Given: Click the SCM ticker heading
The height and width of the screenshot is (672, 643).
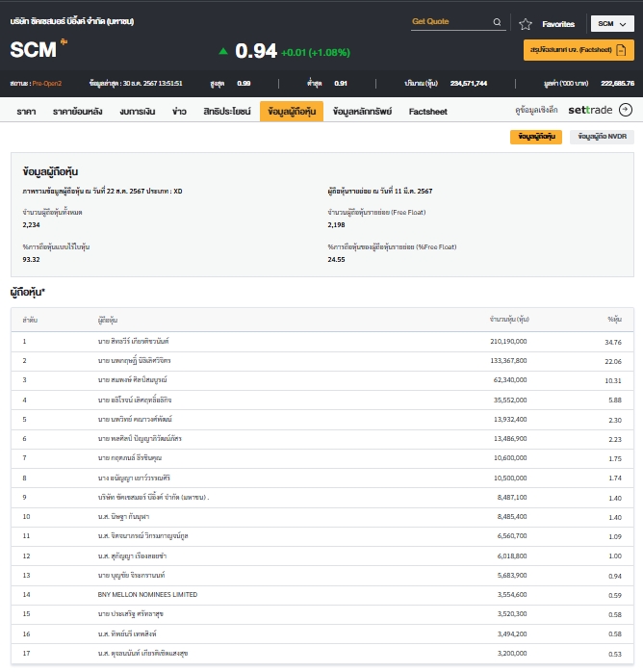Looking at the screenshot, I should 34,50.
